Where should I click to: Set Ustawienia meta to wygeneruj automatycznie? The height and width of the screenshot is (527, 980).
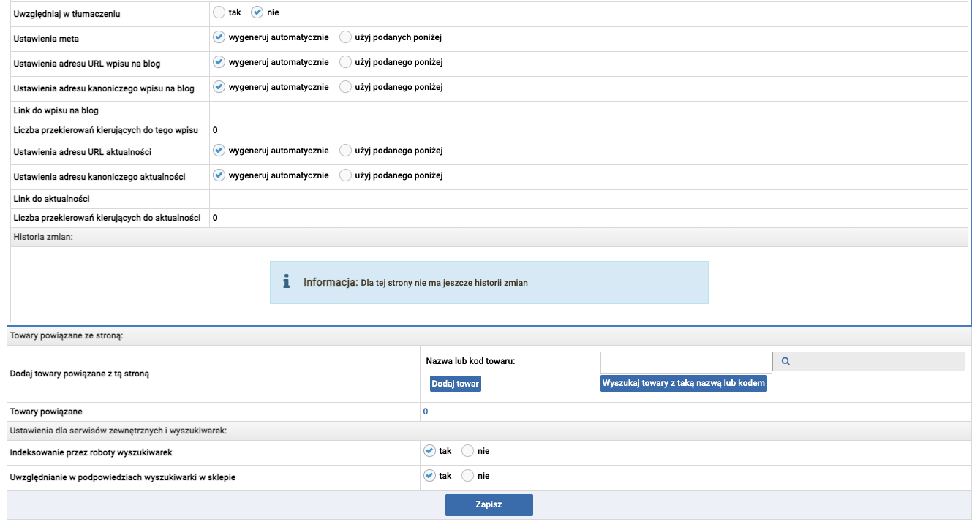[219, 37]
